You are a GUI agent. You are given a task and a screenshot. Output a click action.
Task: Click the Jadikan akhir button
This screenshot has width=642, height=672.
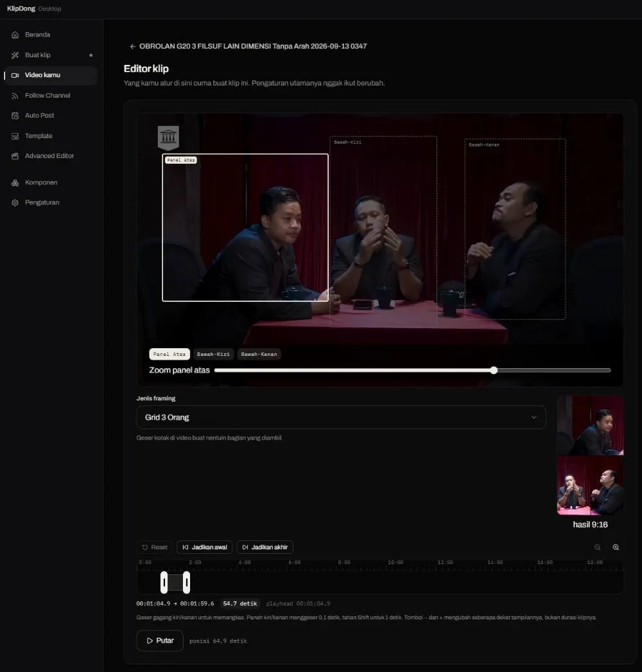[265, 547]
